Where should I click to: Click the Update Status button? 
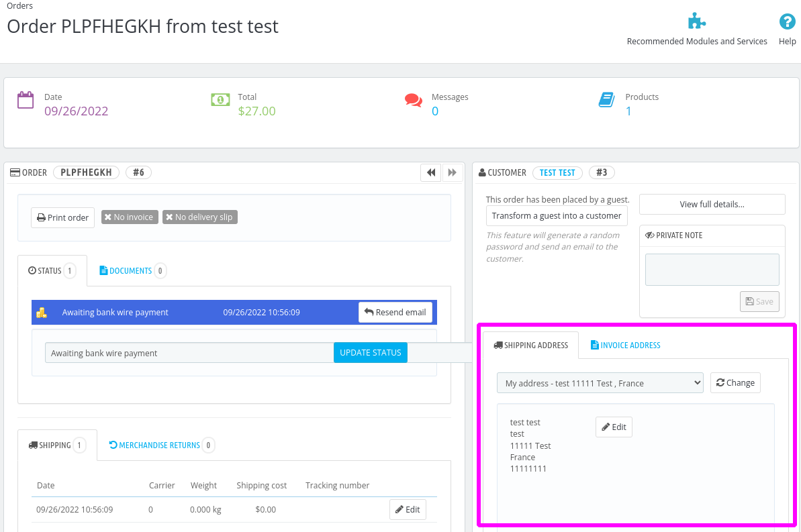click(x=371, y=353)
